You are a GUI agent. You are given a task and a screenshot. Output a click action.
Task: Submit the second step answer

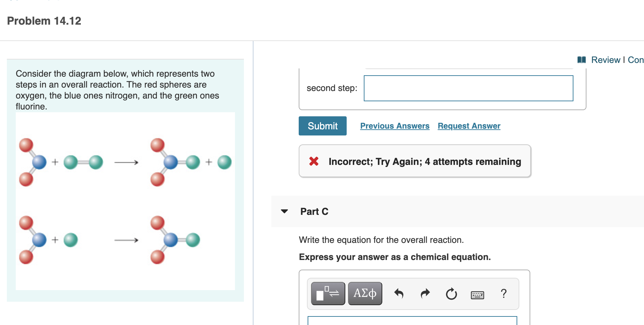click(x=322, y=126)
